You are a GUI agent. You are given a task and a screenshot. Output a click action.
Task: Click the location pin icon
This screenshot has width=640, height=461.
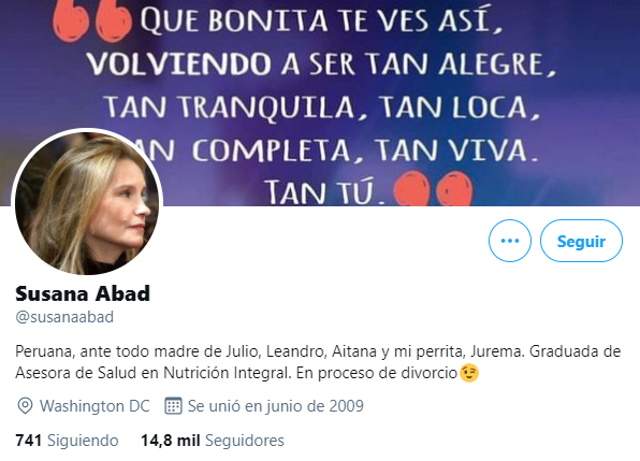25,406
